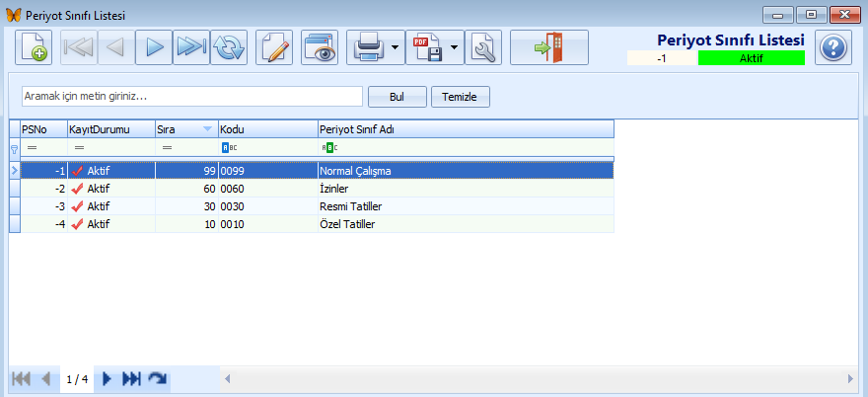Screen dimensions: 868x397
Task: Open the edit record pencil icon
Action: (x=274, y=47)
